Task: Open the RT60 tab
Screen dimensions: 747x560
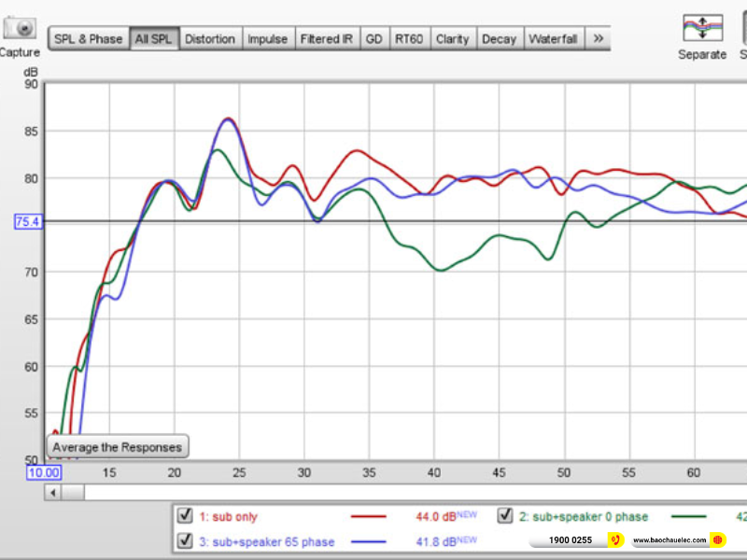Action: (x=409, y=39)
